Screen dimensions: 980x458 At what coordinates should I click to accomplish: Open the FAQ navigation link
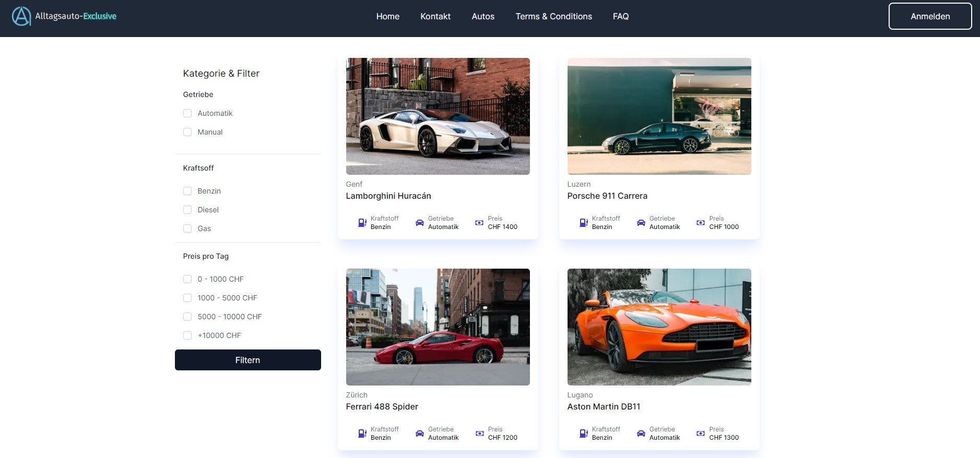pos(620,16)
